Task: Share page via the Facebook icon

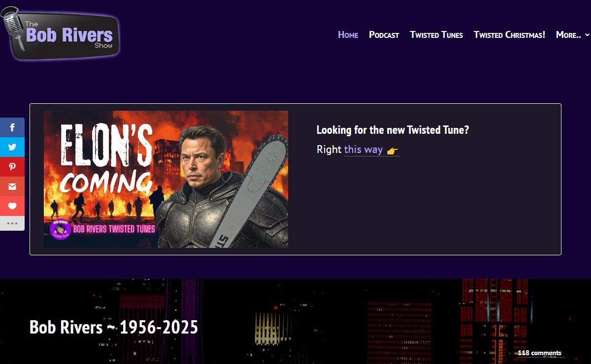Action: click(x=12, y=127)
